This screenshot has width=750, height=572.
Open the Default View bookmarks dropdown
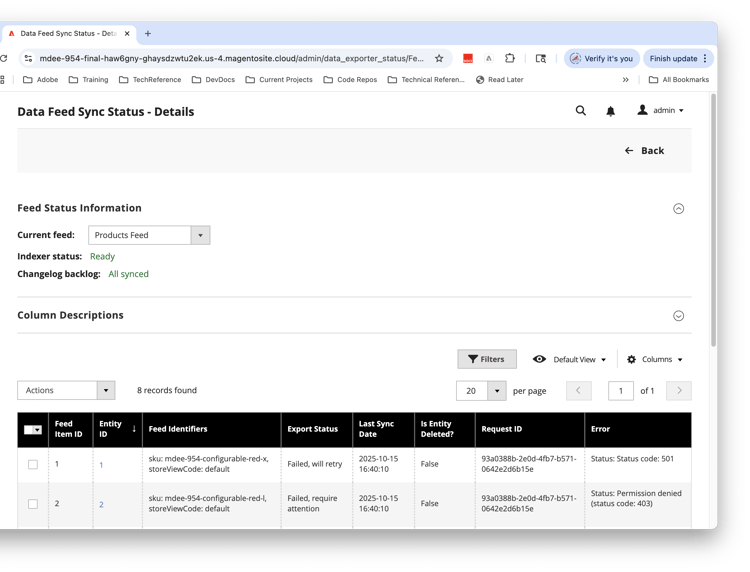coord(570,359)
